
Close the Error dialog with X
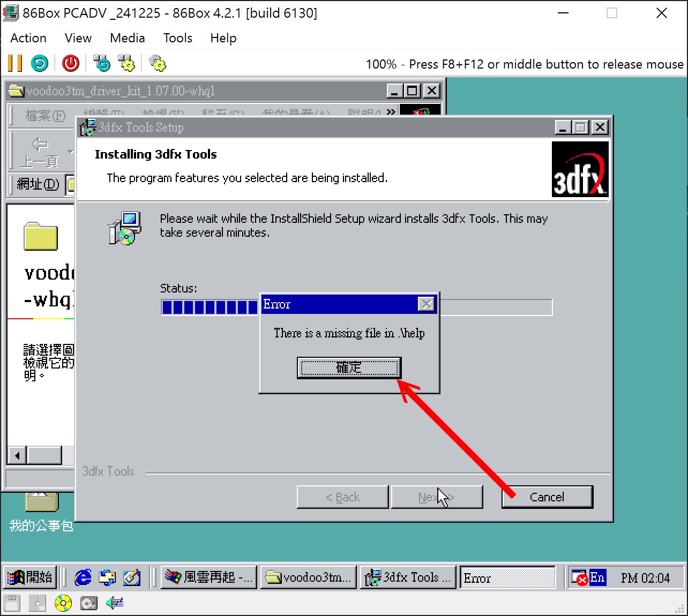tap(426, 304)
